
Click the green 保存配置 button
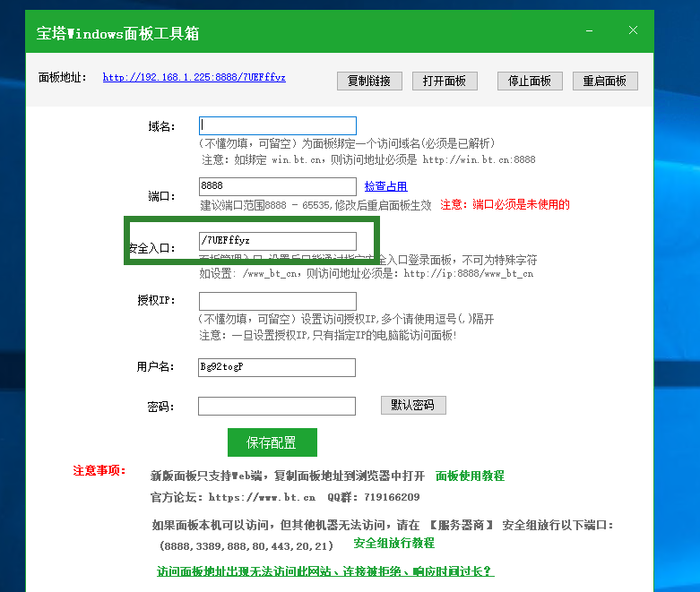272,442
